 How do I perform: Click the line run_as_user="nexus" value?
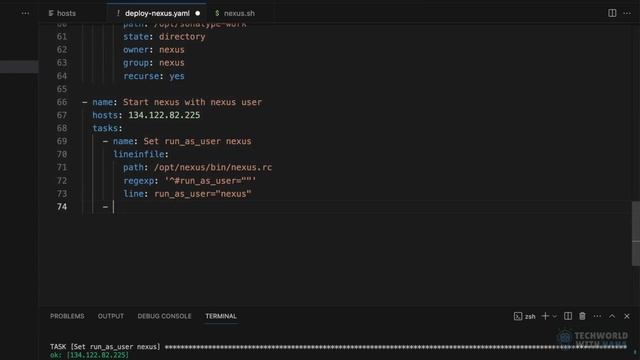(203, 194)
